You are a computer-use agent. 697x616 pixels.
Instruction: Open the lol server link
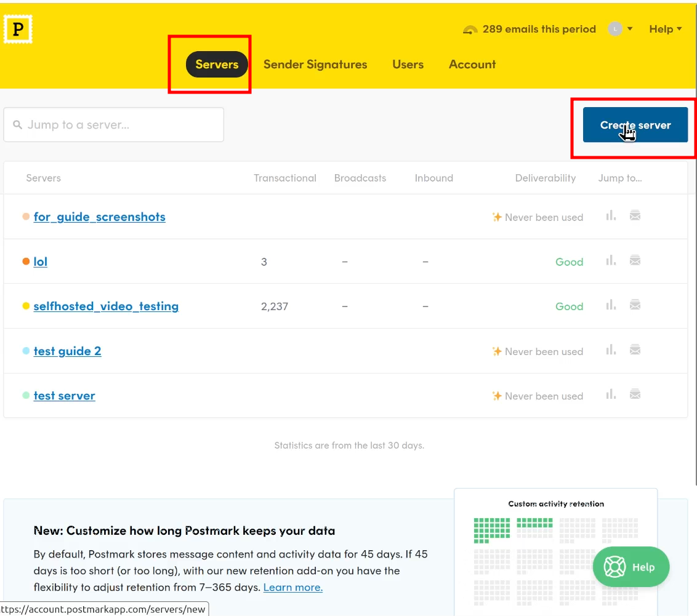coord(41,262)
